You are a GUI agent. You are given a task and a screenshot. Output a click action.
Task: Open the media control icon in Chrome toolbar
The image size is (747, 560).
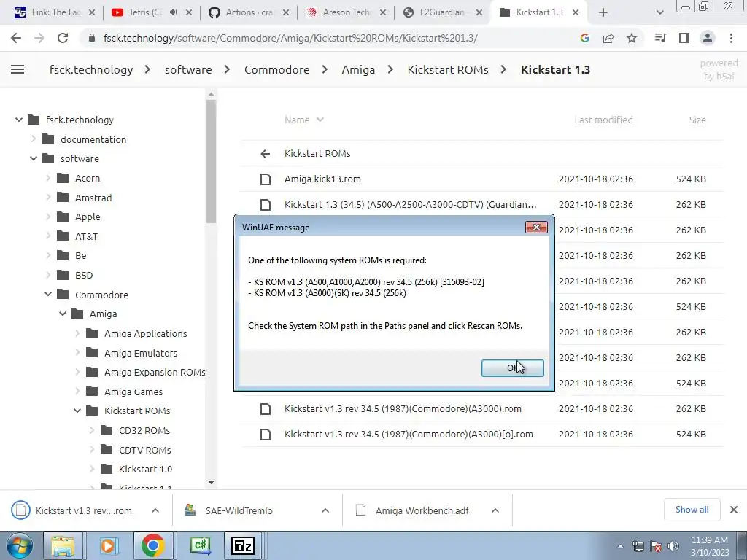coord(661,38)
